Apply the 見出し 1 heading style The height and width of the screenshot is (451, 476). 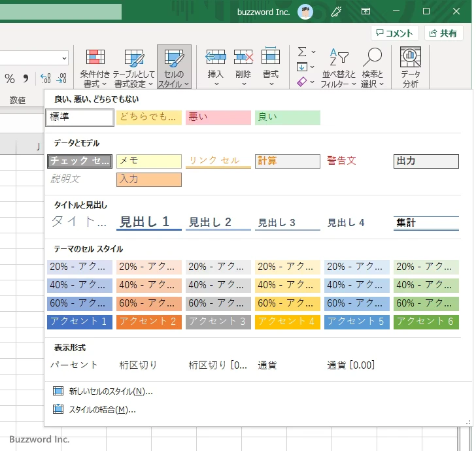click(x=149, y=222)
